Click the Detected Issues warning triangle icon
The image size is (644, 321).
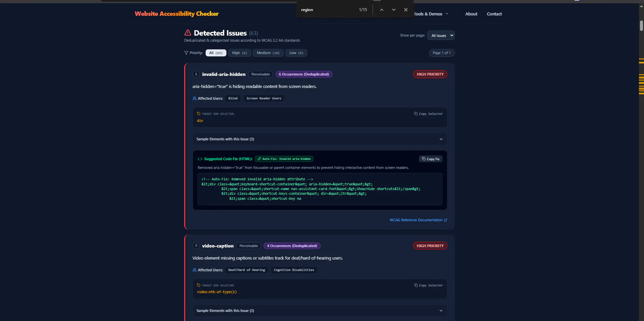tap(188, 33)
